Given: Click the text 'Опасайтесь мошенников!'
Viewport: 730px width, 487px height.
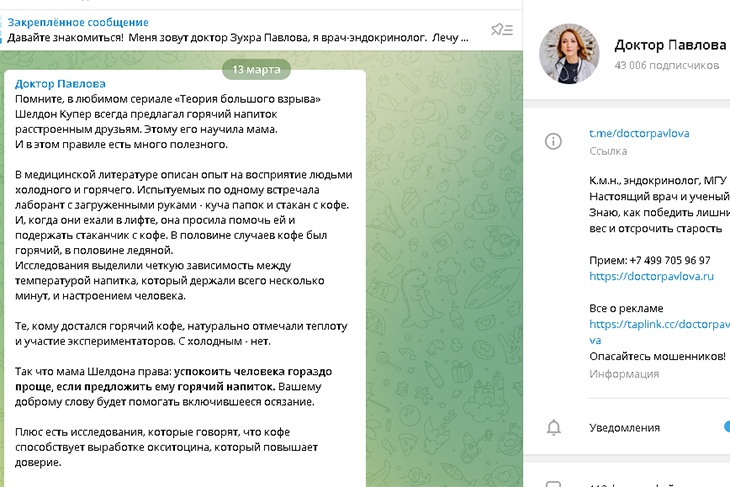Looking at the screenshot, I should coord(657,356).
